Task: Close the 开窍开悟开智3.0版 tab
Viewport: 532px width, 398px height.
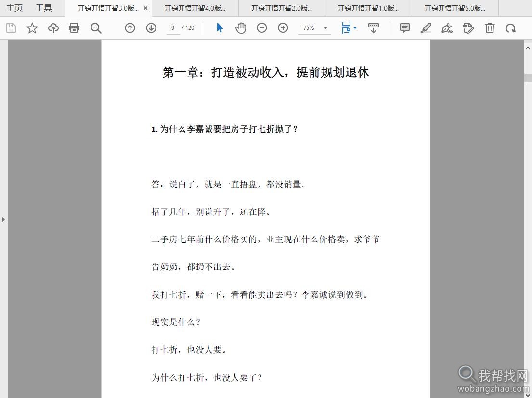Action: click(x=145, y=8)
